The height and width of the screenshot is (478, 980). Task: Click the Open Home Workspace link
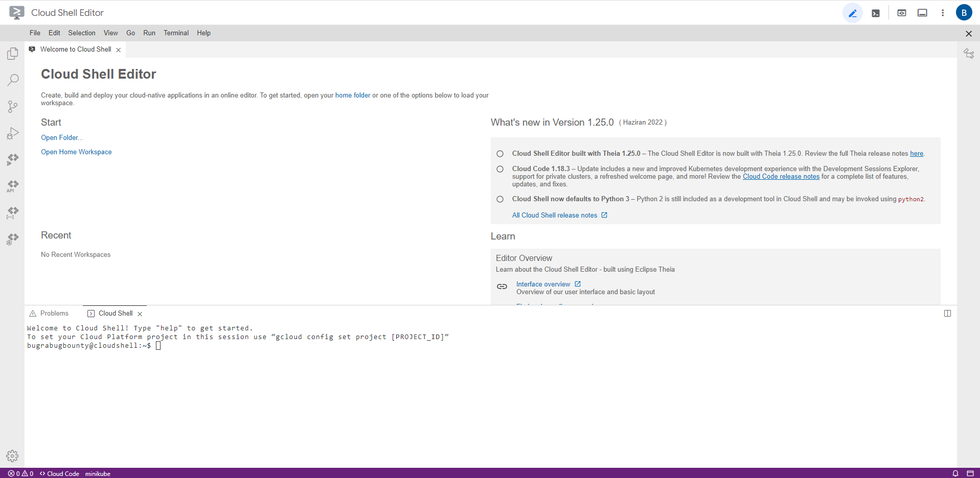[76, 152]
